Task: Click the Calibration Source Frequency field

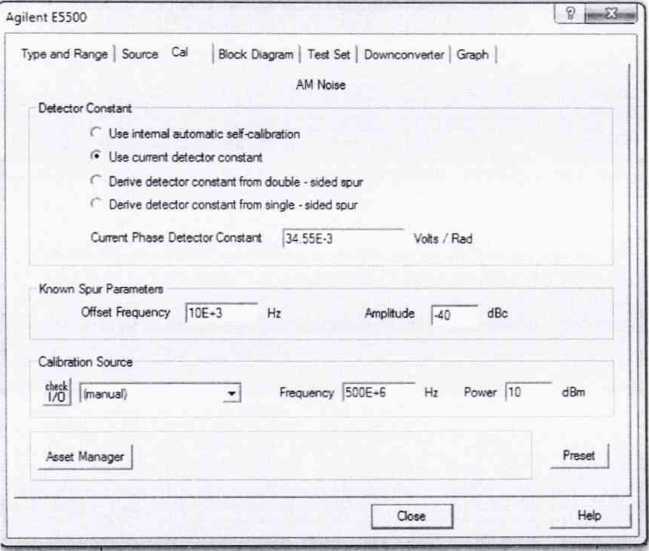Action: (378, 392)
